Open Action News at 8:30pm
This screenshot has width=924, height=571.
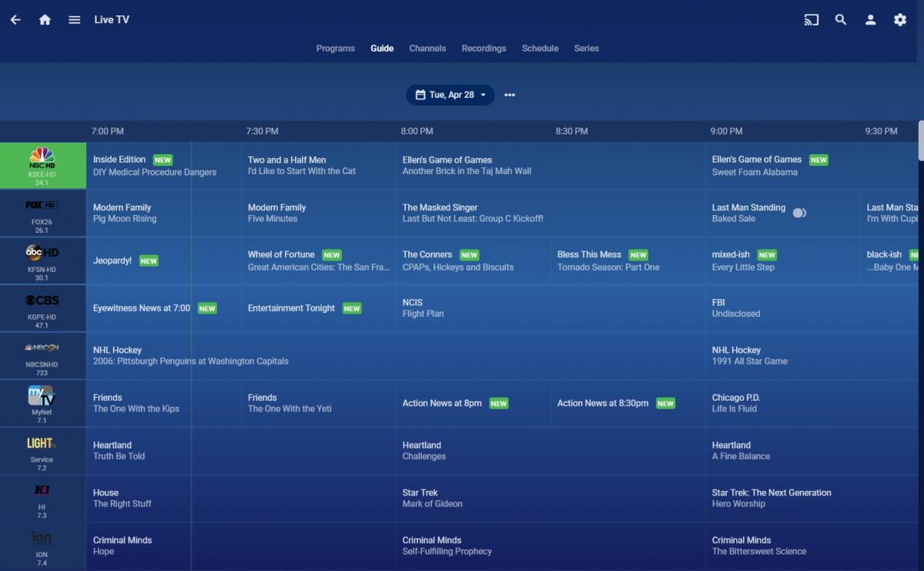(x=628, y=403)
